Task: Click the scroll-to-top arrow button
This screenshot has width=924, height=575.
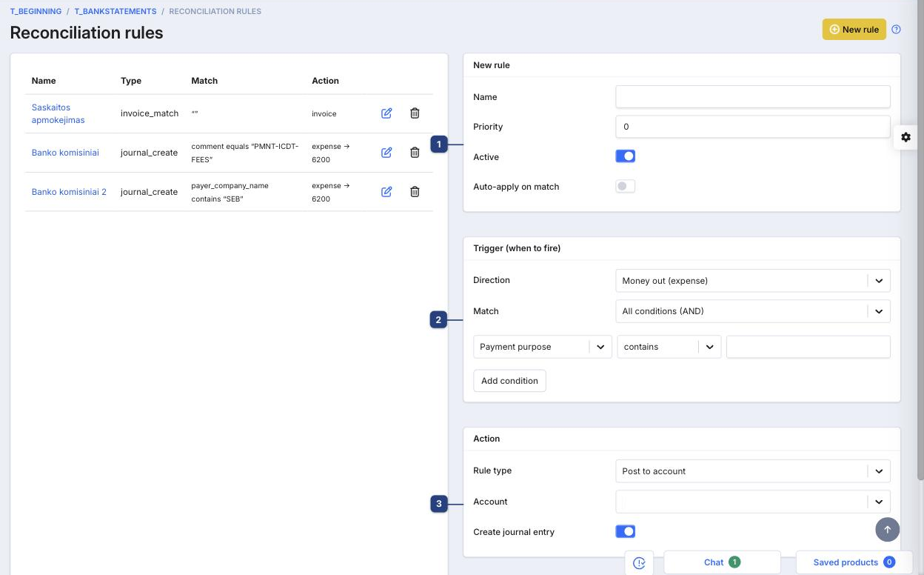Action: (x=888, y=530)
